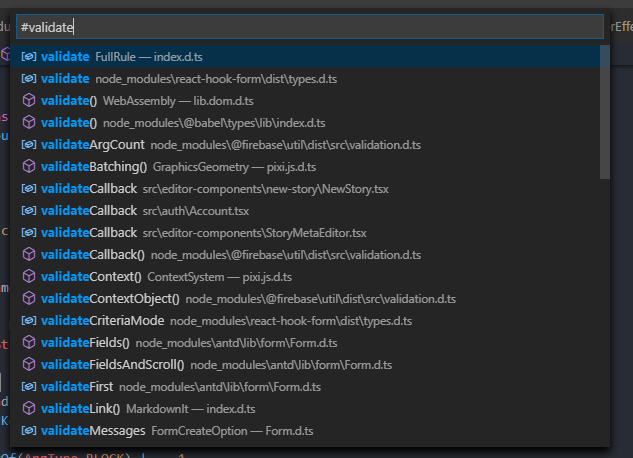Open validateFields() antd Form.d.ts
633x458 pixels.
point(305,343)
